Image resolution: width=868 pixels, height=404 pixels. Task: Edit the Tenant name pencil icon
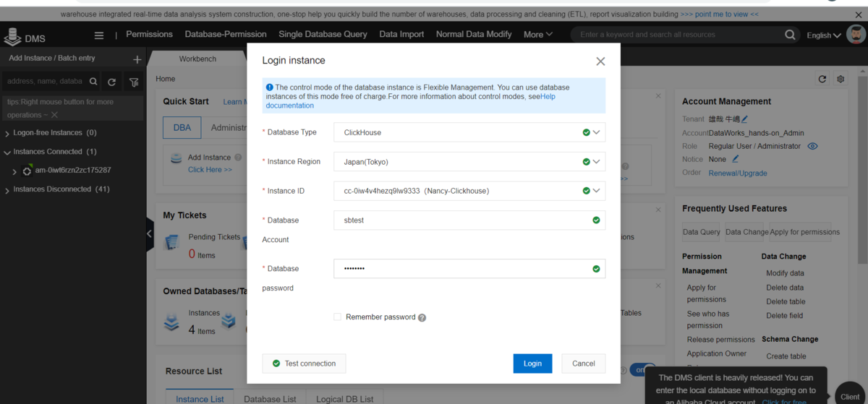pos(744,119)
